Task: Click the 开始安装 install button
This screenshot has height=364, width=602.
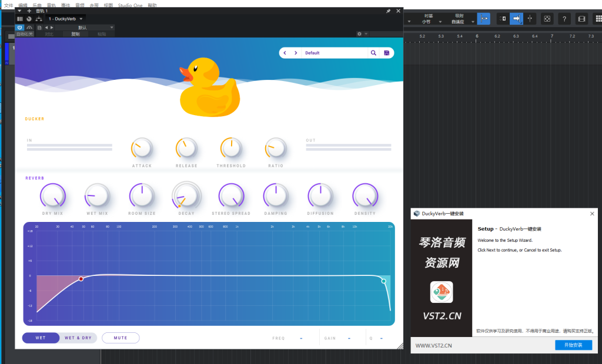Action: (x=573, y=345)
